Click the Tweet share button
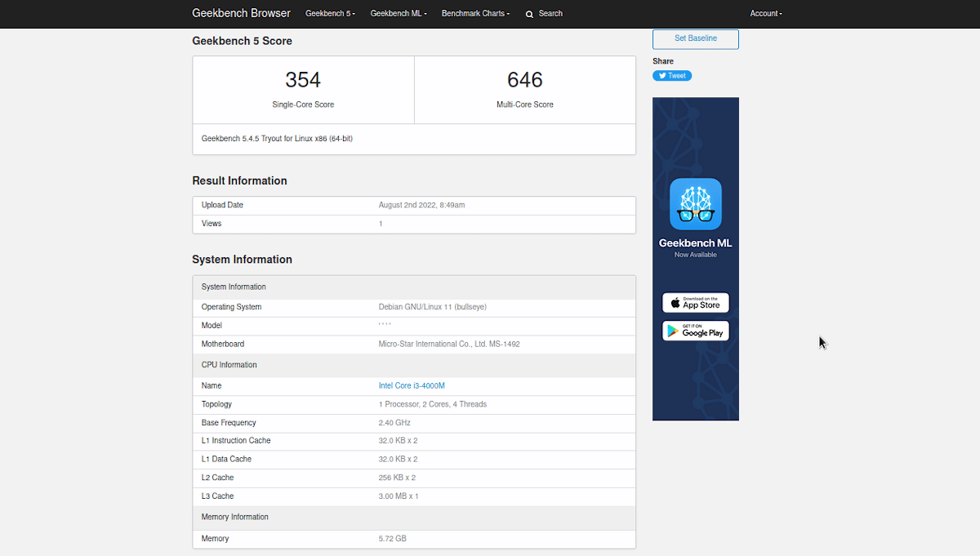The height and width of the screenshot is (556, 980). point(672,76)
